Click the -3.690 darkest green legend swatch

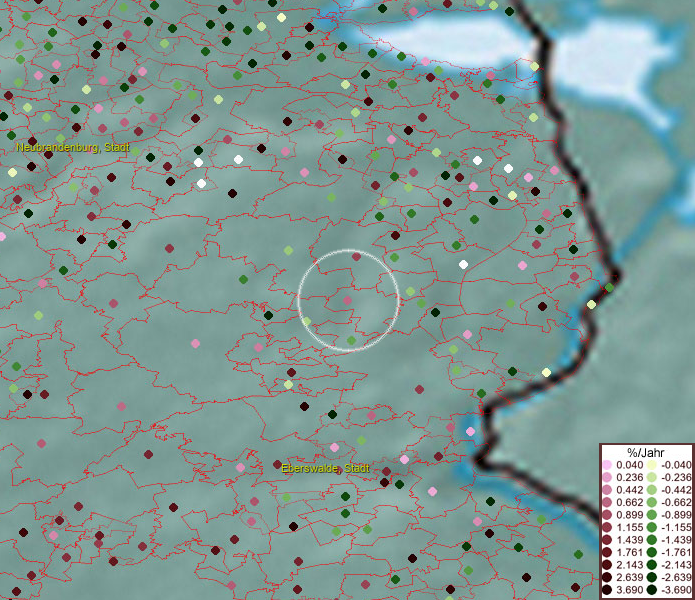tap(651, 590)
